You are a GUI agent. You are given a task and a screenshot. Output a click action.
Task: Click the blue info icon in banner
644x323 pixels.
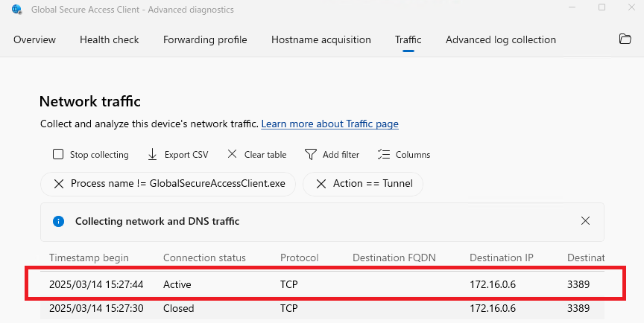[x=58, y=221]
